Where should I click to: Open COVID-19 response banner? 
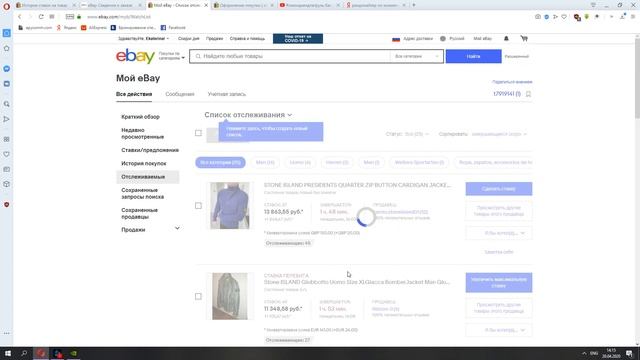[x=298, y=39]
